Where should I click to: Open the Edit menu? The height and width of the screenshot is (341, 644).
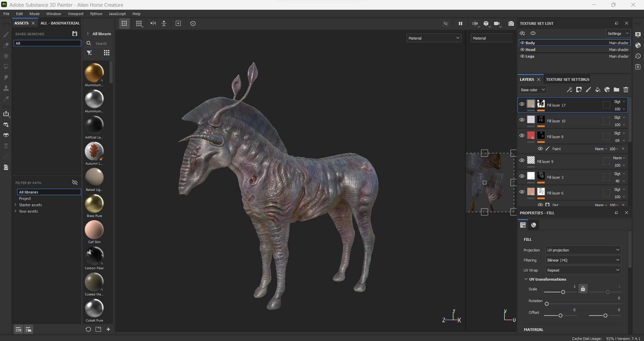point(19,14)
